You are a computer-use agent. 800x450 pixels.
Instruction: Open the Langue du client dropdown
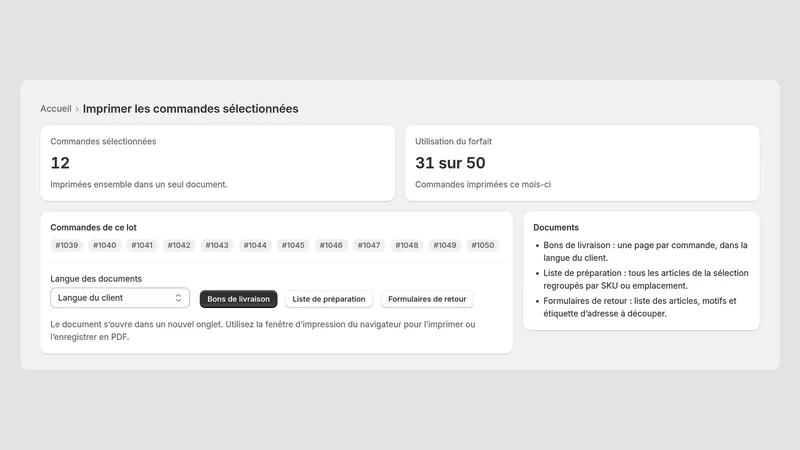(120, 298)
